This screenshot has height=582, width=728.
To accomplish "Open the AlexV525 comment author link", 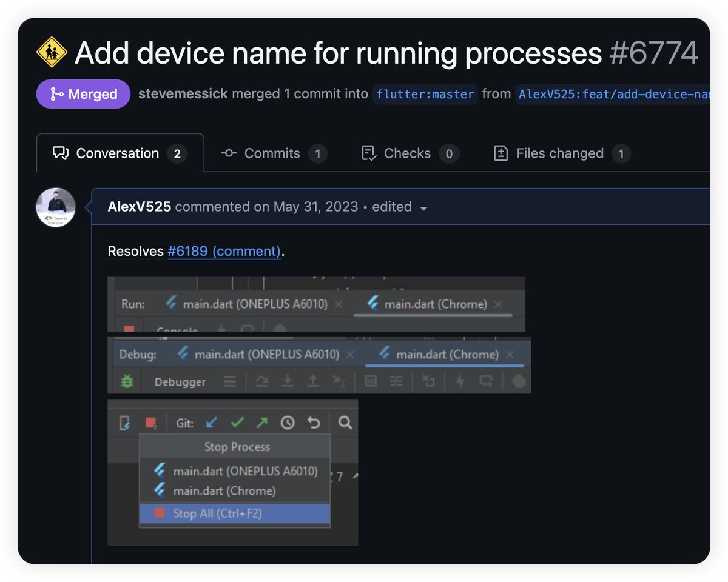I will (x=140, y=207).
